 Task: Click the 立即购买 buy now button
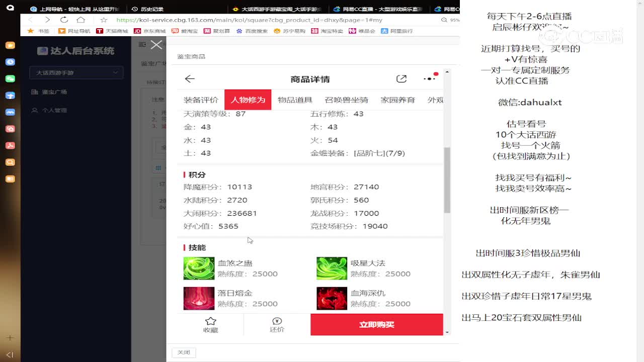coord(377,324)
